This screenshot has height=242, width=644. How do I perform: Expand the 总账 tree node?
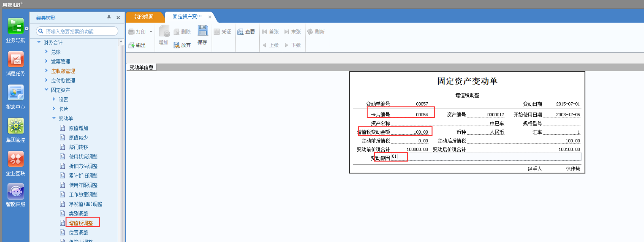pyautogui.click(x=46, y=52)
